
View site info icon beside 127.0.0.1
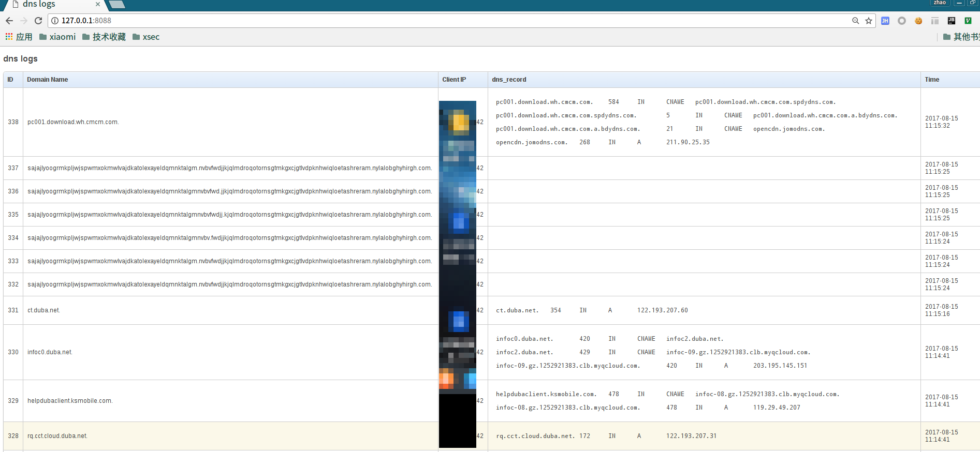click(55, 21)
